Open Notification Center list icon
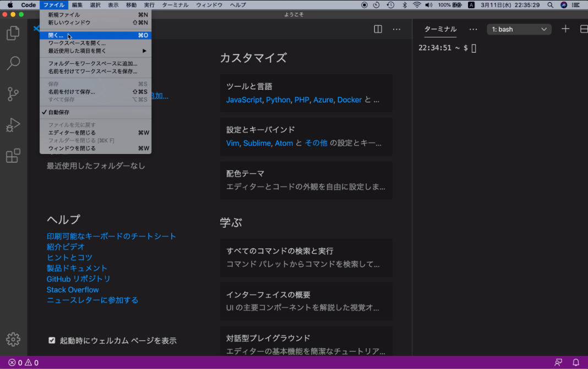This screenshot has height=369, width=588. coord(576,5)
